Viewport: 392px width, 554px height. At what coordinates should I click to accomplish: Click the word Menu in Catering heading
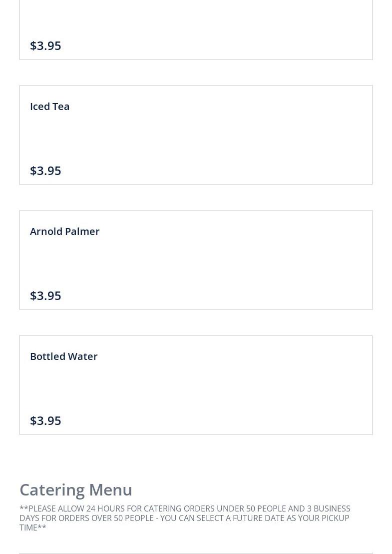tap(110, 489)
